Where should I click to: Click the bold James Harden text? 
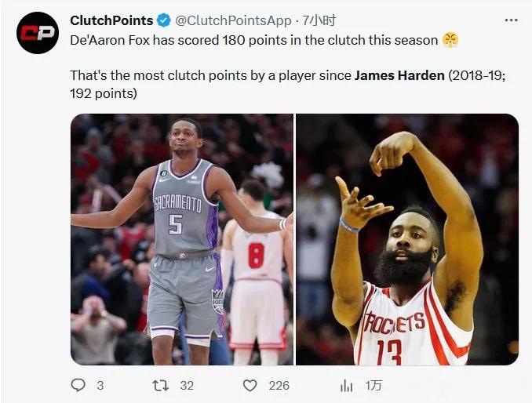point(399,75)
